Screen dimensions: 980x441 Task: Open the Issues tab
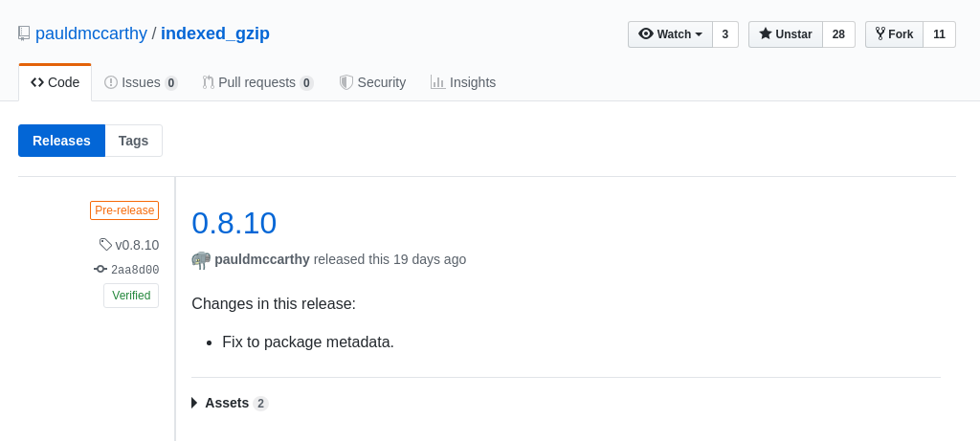pos(142,82)
